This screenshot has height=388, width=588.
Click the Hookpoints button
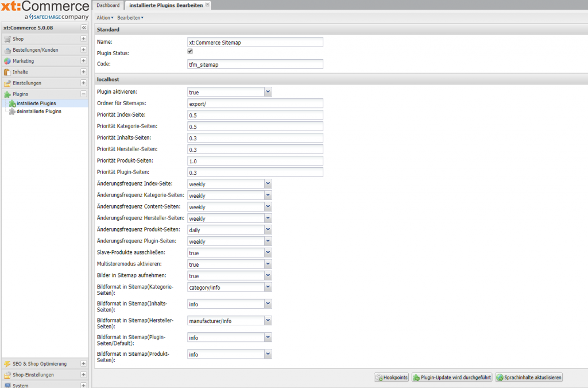click(x=392, y=378)
